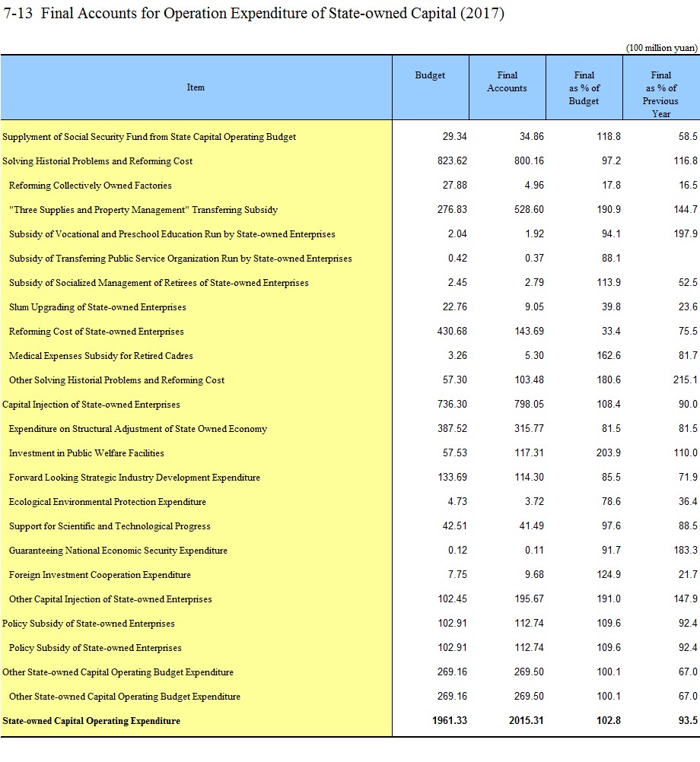Image resolution: width=700 pixels, height=762 pixels.
Task: Select percentage value 191.0
Action: tap(609, 598)
